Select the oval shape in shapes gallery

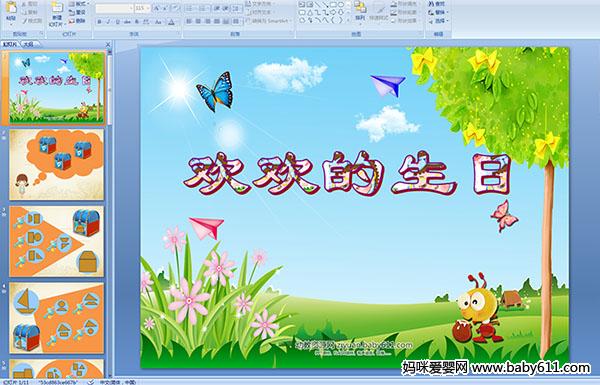pos(341,5)
